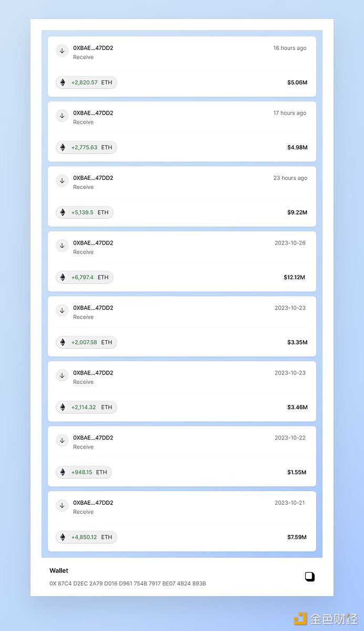Click the wallet address text at bottom

coord(128,584)
